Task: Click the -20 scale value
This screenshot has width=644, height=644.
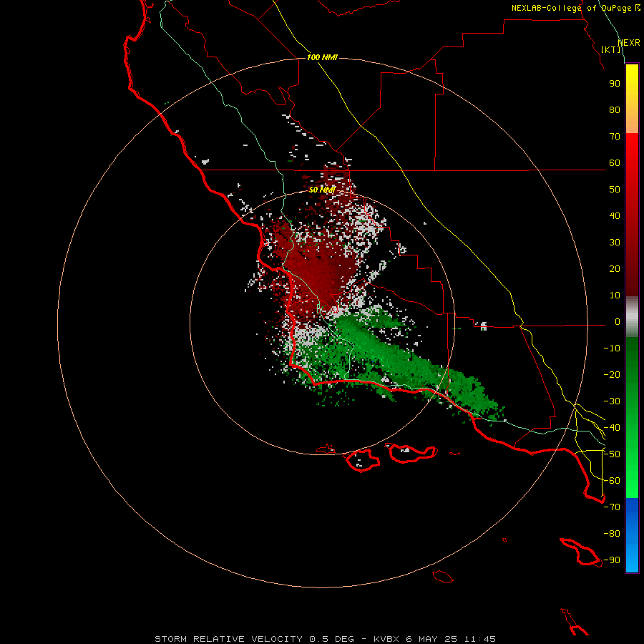Action: [x=612, y=374]
